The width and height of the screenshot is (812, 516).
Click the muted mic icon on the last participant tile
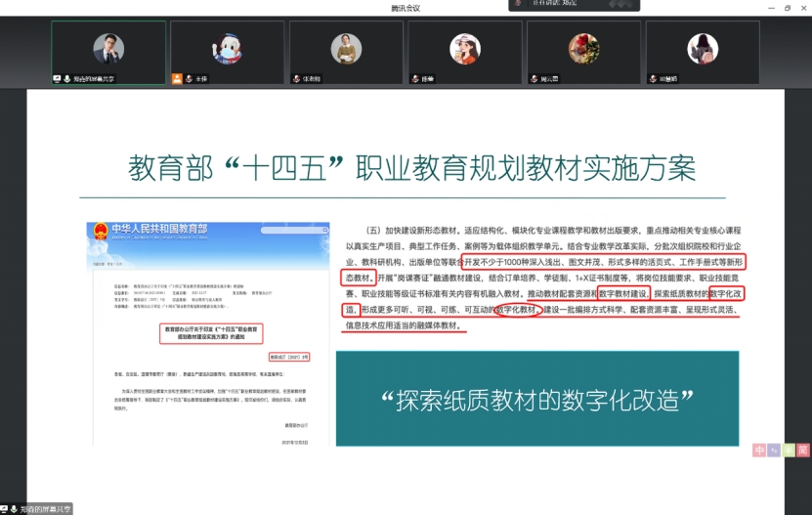[x=653, y=79]
